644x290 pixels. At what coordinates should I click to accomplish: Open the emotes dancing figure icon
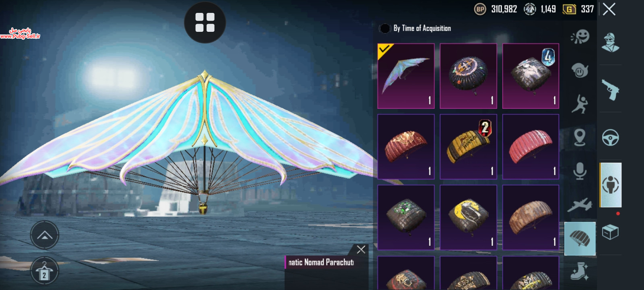coord(580,104)
